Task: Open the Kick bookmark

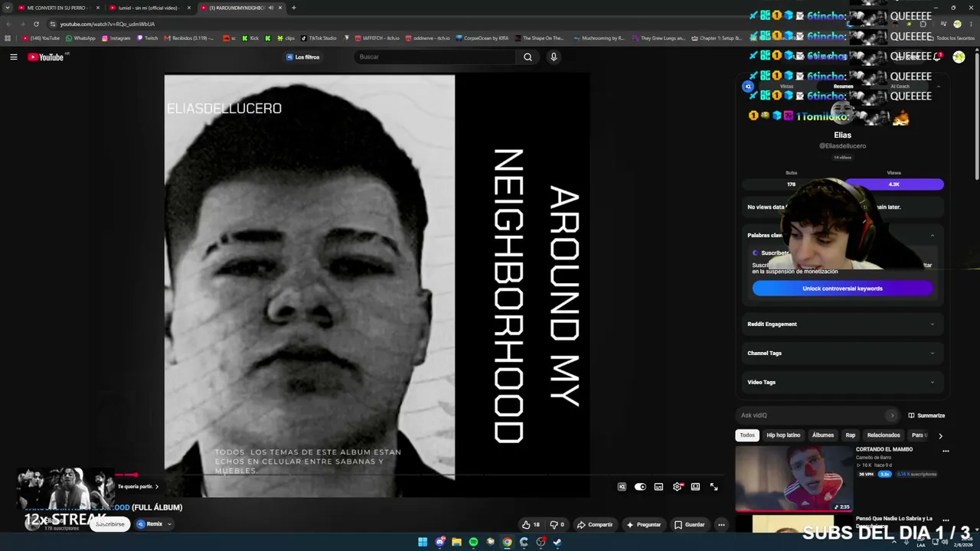Action: click(x=250, y=38)
